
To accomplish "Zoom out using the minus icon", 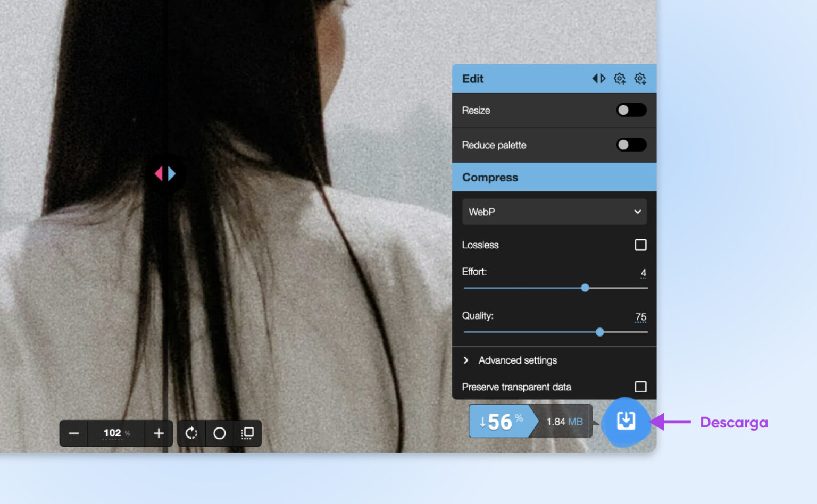I will click(x=74, y=433).
